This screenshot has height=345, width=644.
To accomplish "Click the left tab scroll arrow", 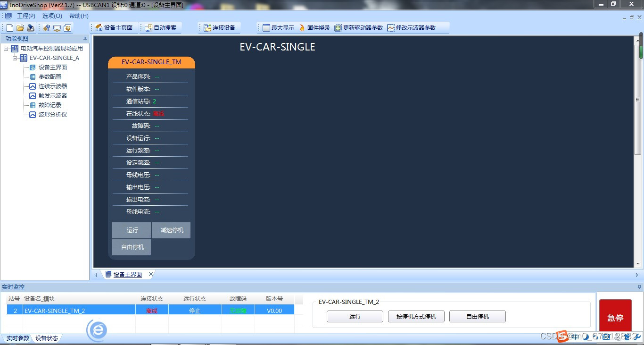I will pos(96,275).
